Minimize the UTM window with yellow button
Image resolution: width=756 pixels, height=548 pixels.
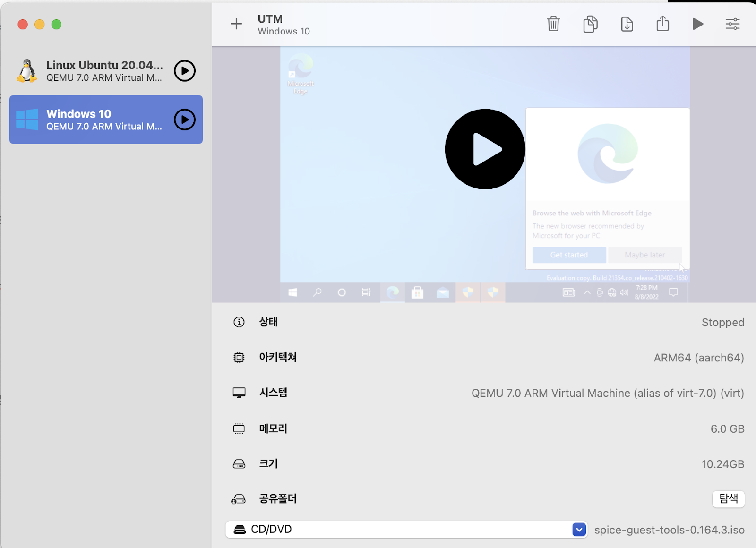pyautogui.click(x=40, y=25)
